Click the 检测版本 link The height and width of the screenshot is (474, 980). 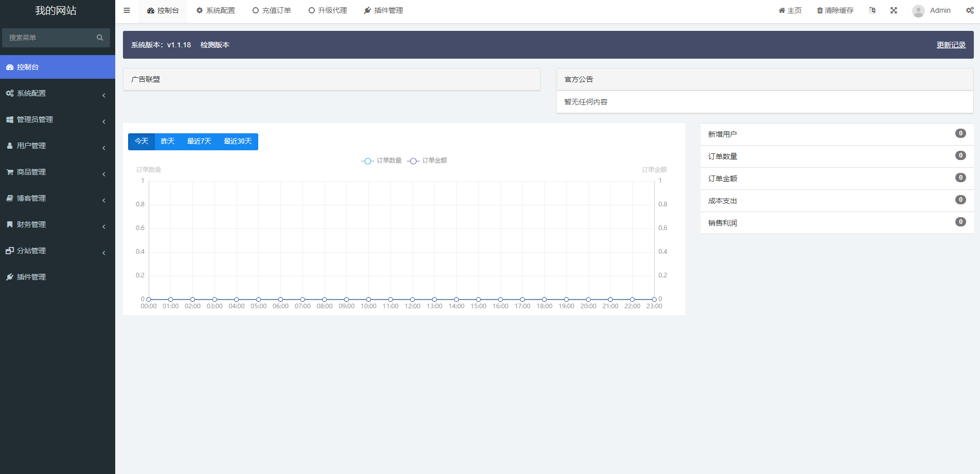tap(215, 45)
